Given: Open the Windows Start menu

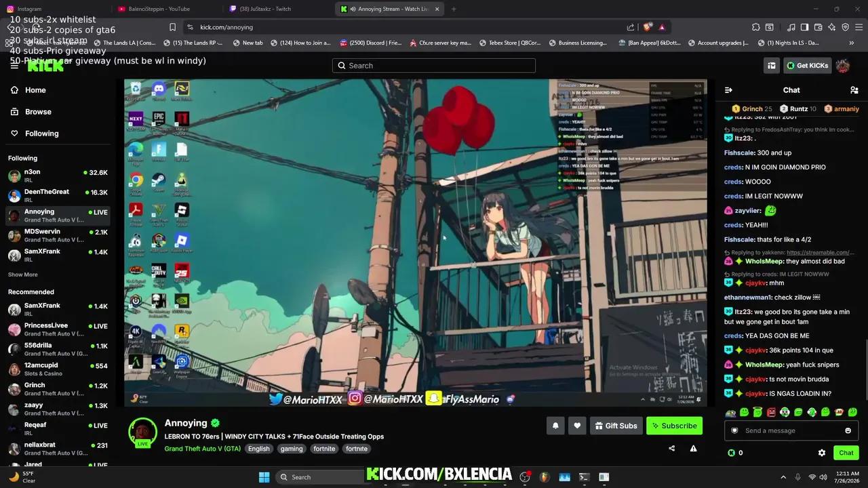Looking at the screenshot, I should tap(264, 477).
